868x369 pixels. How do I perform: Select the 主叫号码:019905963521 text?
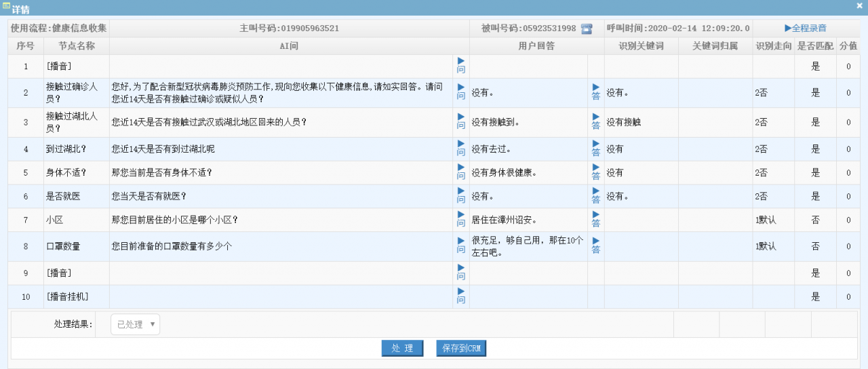289,28
